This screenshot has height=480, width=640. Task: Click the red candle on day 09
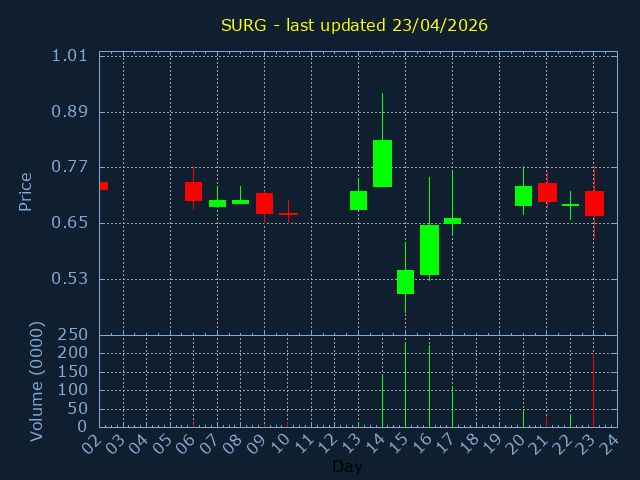[x=264, y=203]
